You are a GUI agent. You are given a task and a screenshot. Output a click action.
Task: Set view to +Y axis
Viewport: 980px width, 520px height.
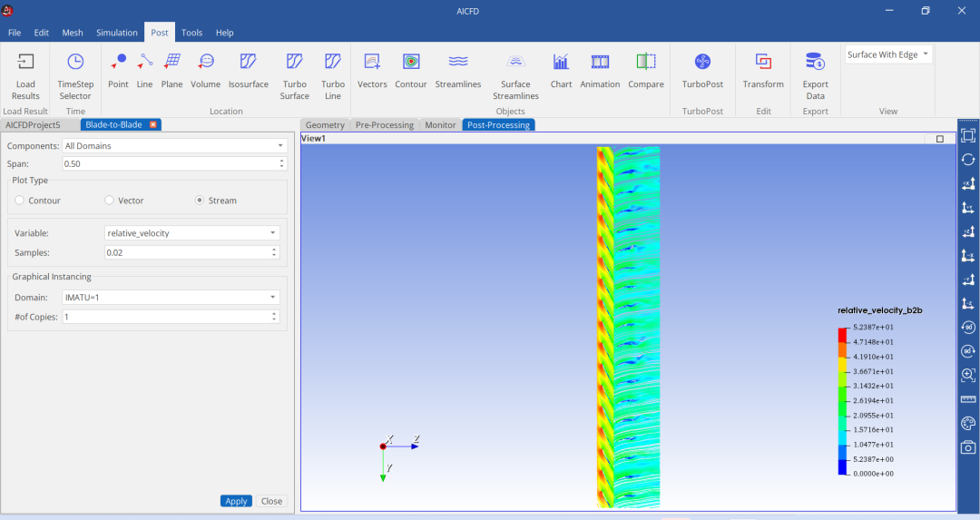(x=968, y=208)
